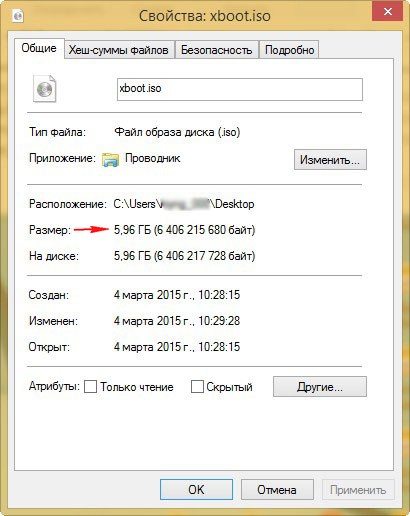This screenshot has width=410, height=516.
Task: Click the disc image file icon
Action: [44, 89]
